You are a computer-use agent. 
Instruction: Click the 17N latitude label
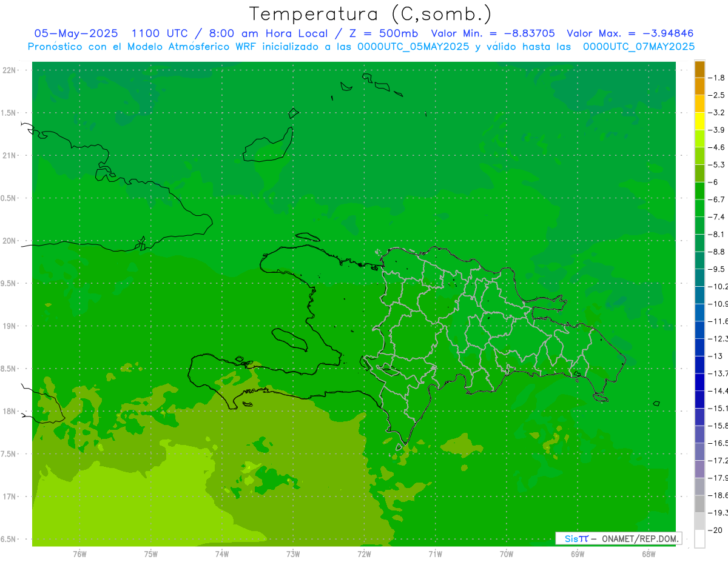click(x=9, y=497)
